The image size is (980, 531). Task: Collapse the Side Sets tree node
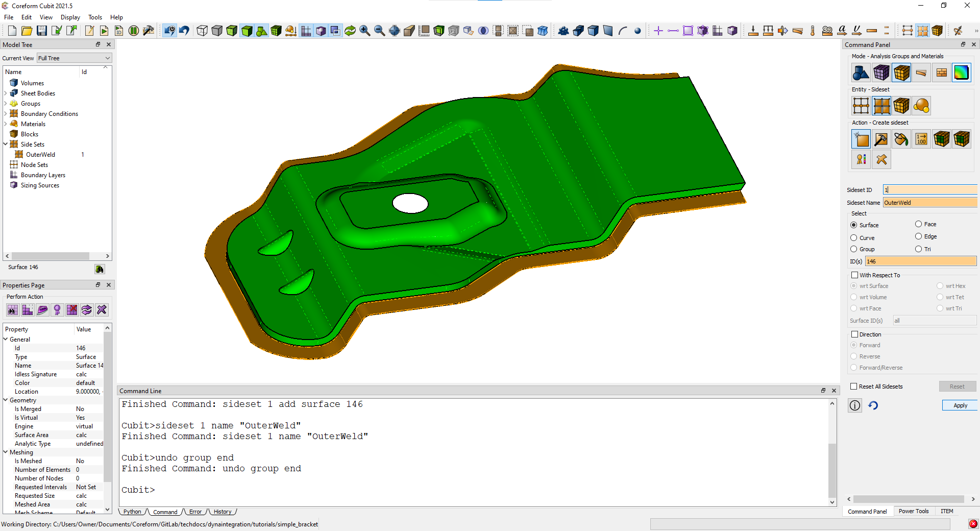click(6, 144)
